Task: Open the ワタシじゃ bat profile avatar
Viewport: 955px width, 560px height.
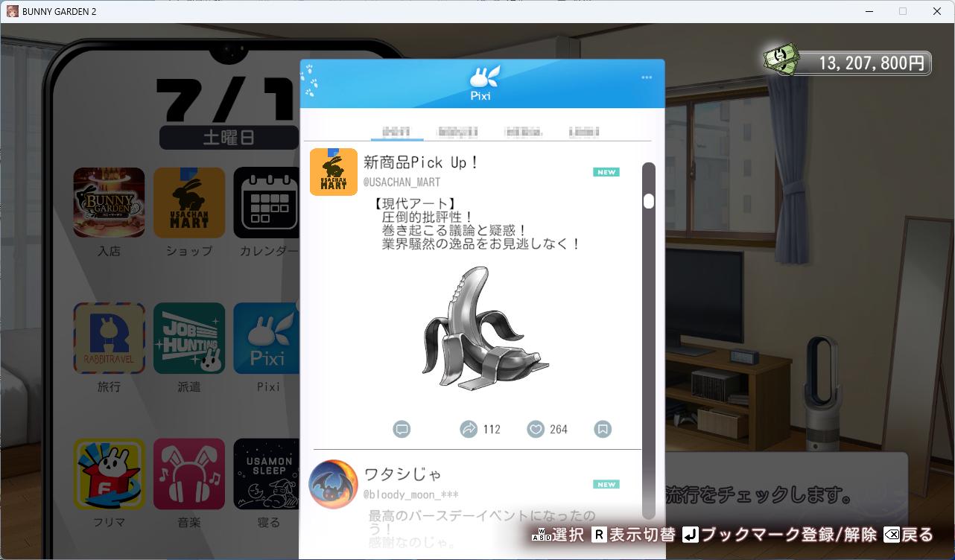Action: coord(333,484)
